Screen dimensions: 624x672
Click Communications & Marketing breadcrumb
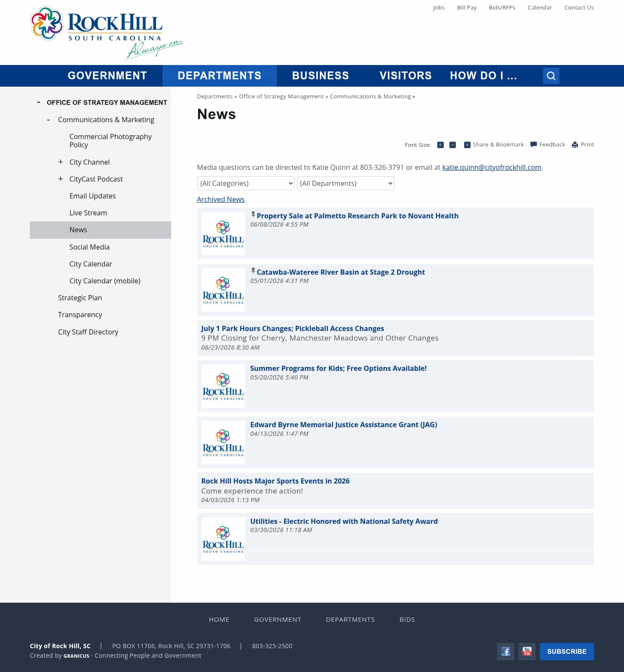pos(370,96)
